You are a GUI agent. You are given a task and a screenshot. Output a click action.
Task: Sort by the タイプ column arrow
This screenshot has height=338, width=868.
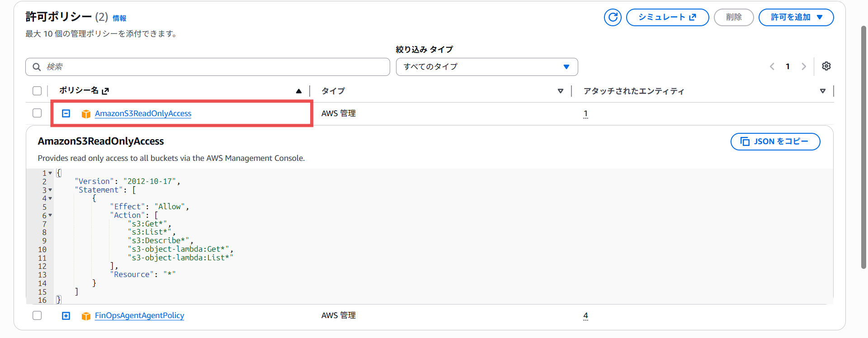pyautogui.click(x=561, y=91)
